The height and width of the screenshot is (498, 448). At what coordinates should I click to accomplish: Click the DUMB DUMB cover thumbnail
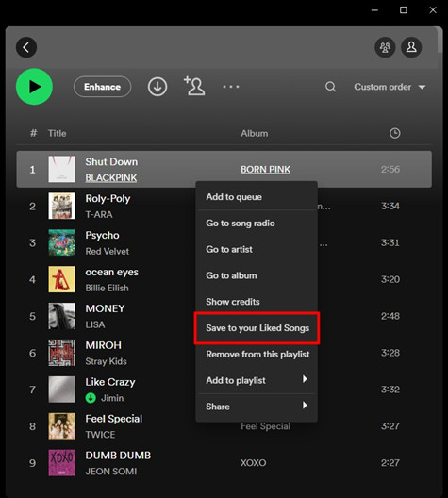[x=61, y=463]
